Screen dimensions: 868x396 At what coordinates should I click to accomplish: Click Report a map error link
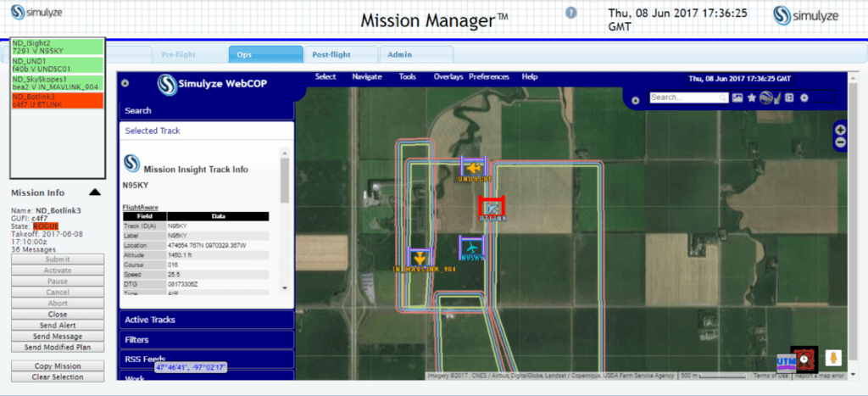tap(820, 376)
